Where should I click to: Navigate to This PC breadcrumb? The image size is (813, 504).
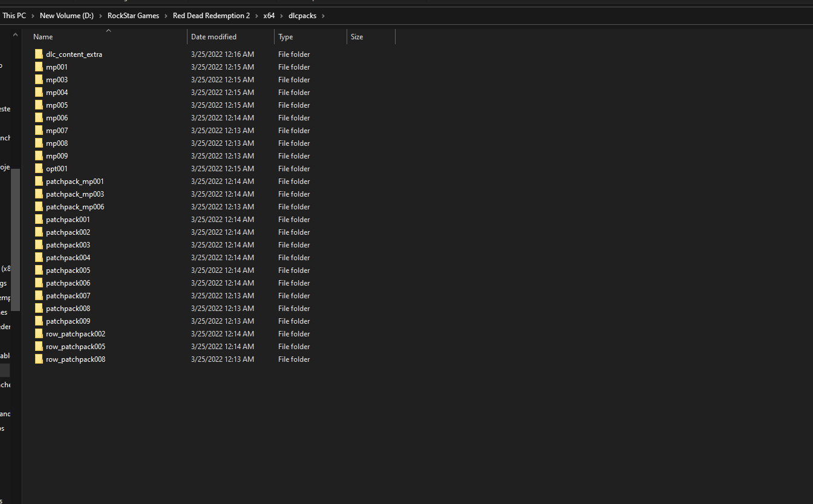[15, 16]
